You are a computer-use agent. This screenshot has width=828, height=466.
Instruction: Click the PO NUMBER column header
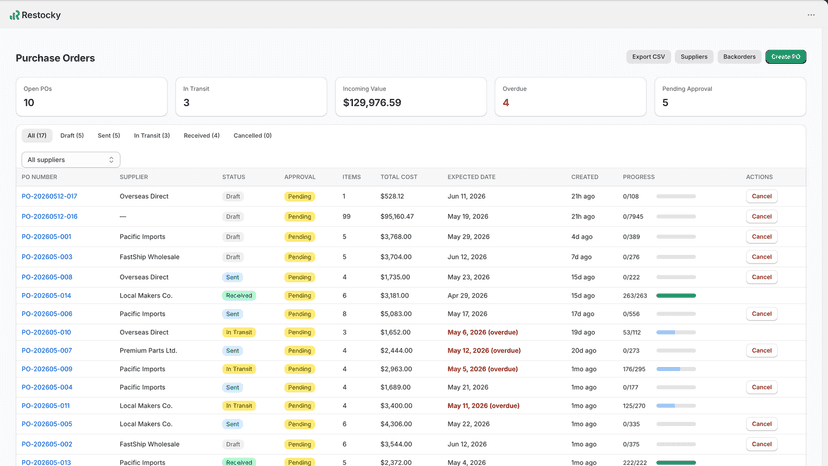[x=40, y=177]
